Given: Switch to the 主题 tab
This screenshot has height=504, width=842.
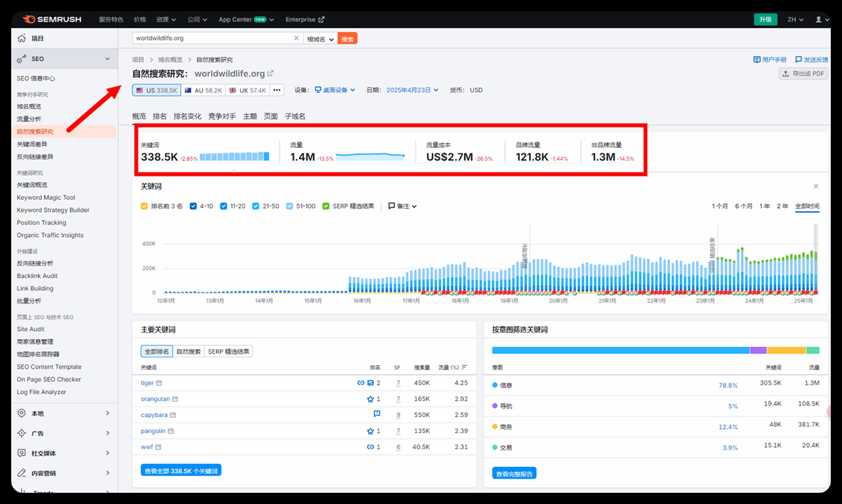Looking at the screenshot, I should click(250, 116).
